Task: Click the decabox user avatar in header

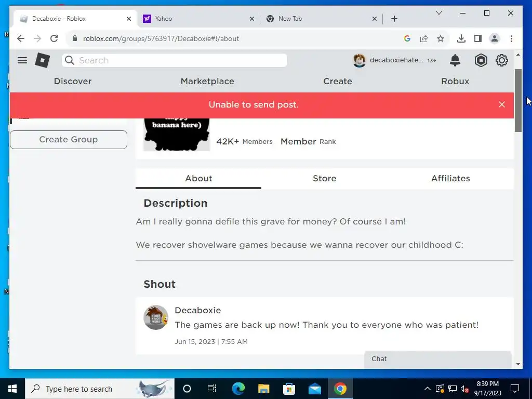Action: (x=360, y=60)
